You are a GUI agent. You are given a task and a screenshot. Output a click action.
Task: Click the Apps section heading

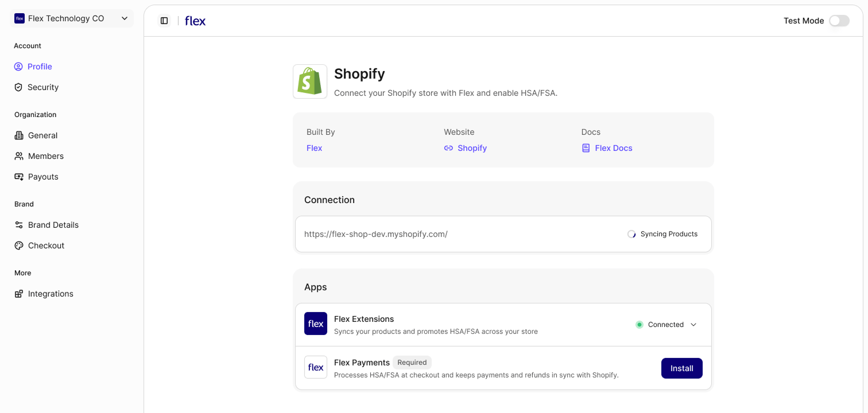(315, 287)
